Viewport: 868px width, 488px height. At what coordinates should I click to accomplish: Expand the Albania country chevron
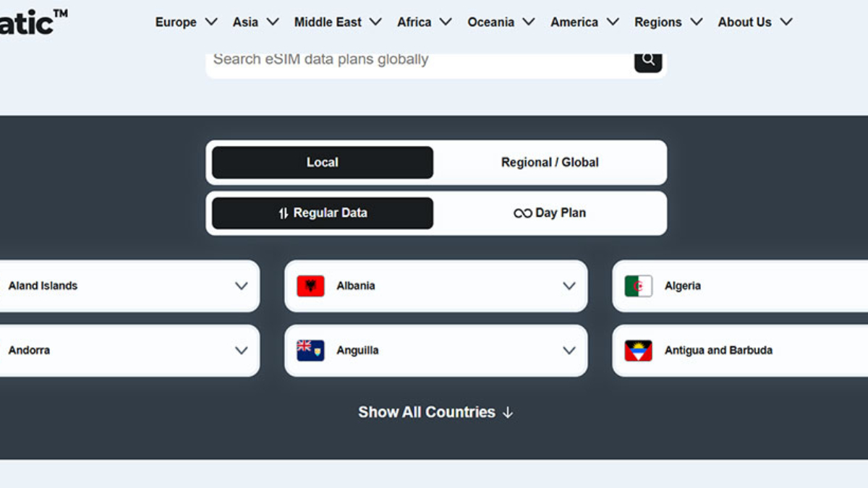pos(569,286)
